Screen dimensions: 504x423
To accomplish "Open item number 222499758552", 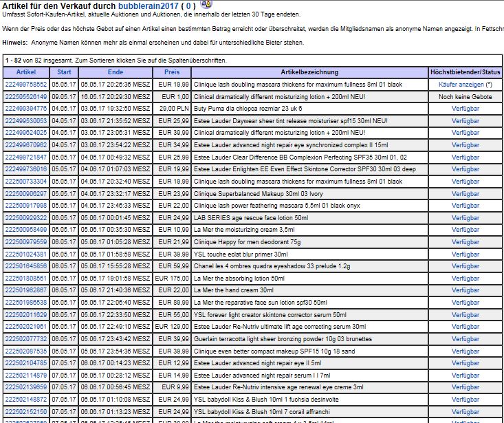I will pyautogui.click(x=26, y=85).
